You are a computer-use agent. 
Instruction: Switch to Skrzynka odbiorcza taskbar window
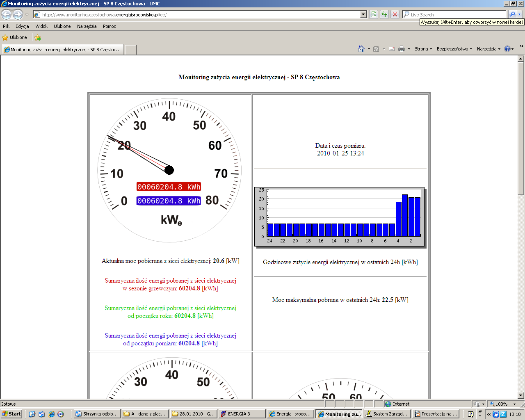(x=97, y=414)
